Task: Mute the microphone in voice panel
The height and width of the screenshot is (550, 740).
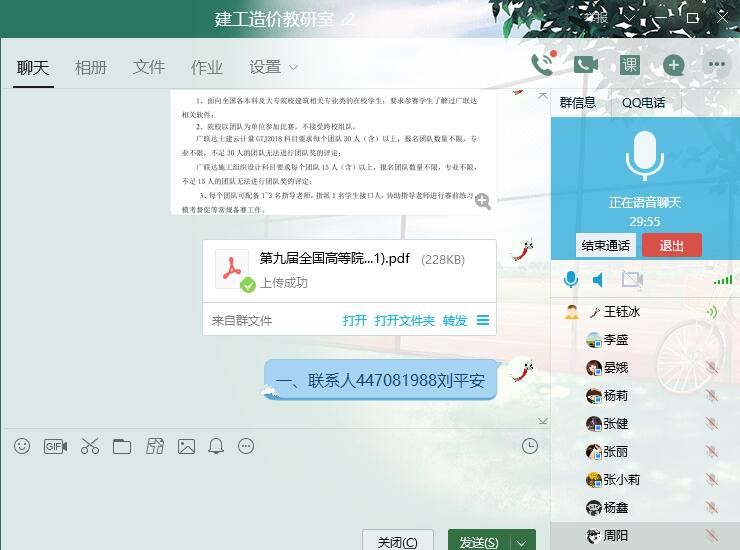Action: (x=571, y=279)
